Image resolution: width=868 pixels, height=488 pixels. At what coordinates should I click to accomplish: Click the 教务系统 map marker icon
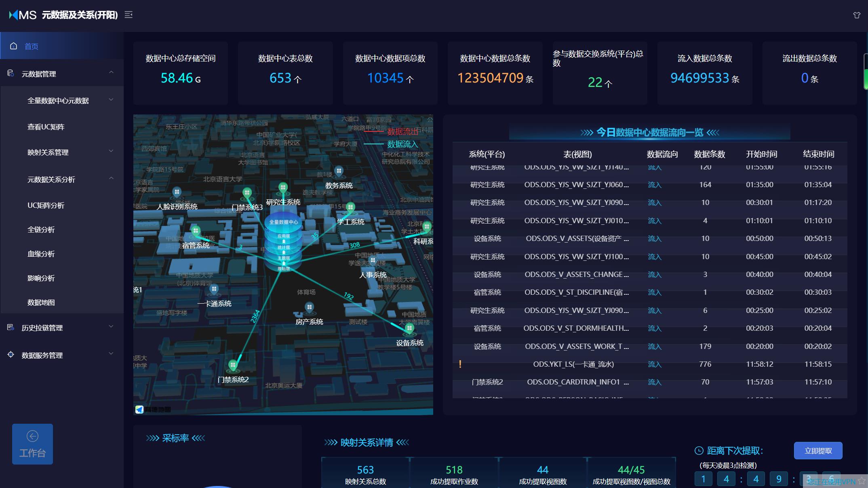point(339,171)
